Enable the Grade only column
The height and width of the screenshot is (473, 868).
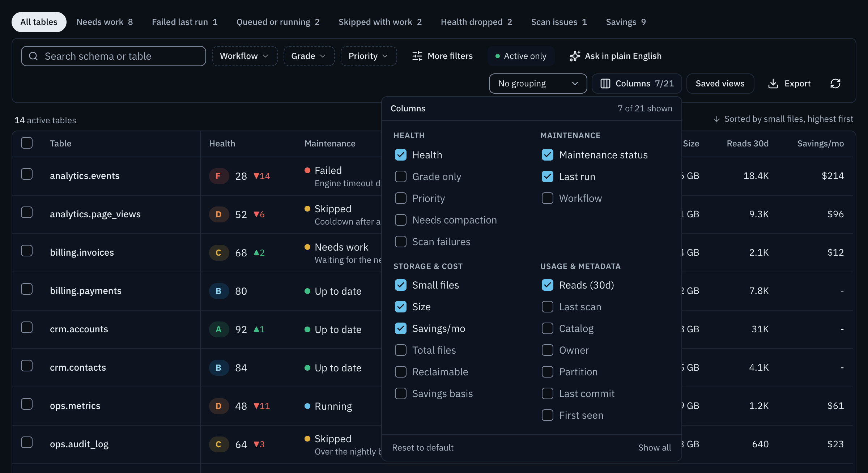(x=401, y=176)
